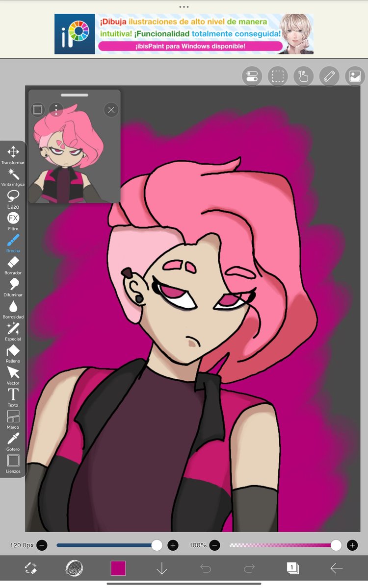Viewport: 368px width, 588px height.
Task: Open brush settings showing 120.0
Action: coord(74,568)
